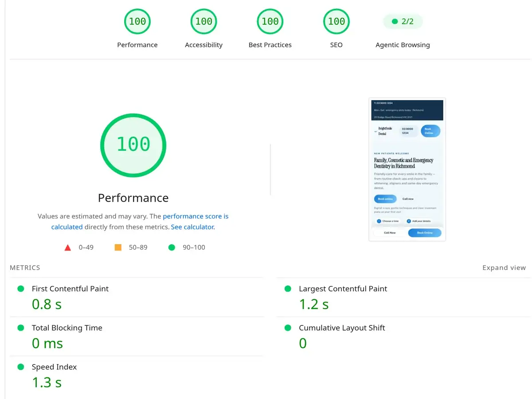Click Expand view for metrics
Image resolution: width=532 pixels, height=399 pixels.
504,268
